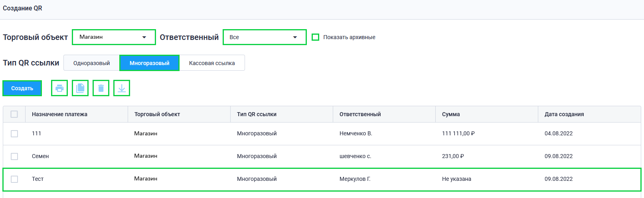
Task: Select the Многоразовый QR type tab
Action: (149, 63)
